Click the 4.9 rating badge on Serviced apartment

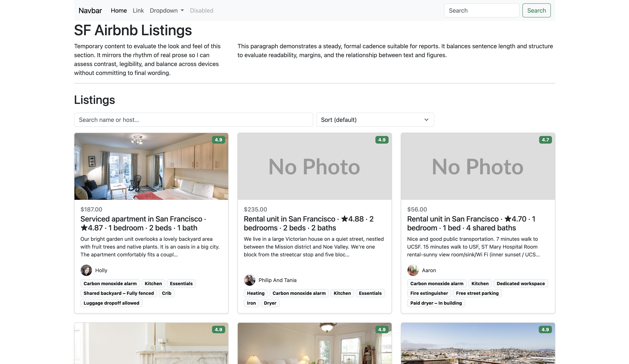point(218,140)
